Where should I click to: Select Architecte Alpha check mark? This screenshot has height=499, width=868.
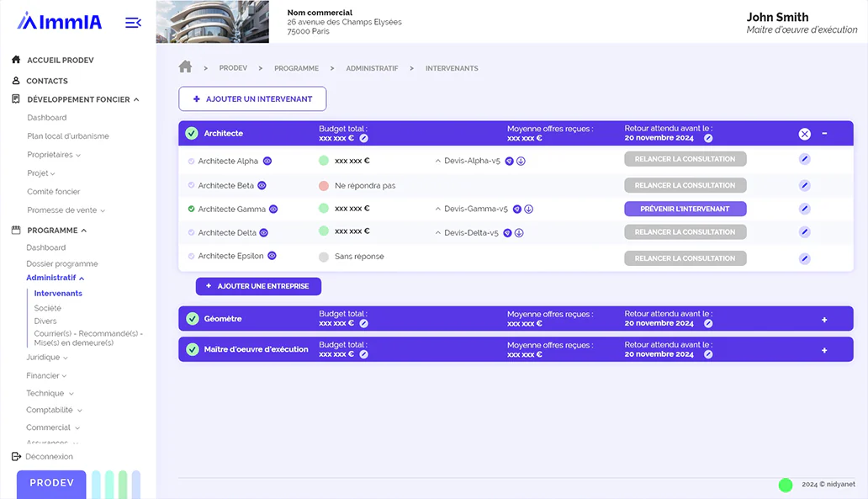pyautogui.click(x=191, y=162)
